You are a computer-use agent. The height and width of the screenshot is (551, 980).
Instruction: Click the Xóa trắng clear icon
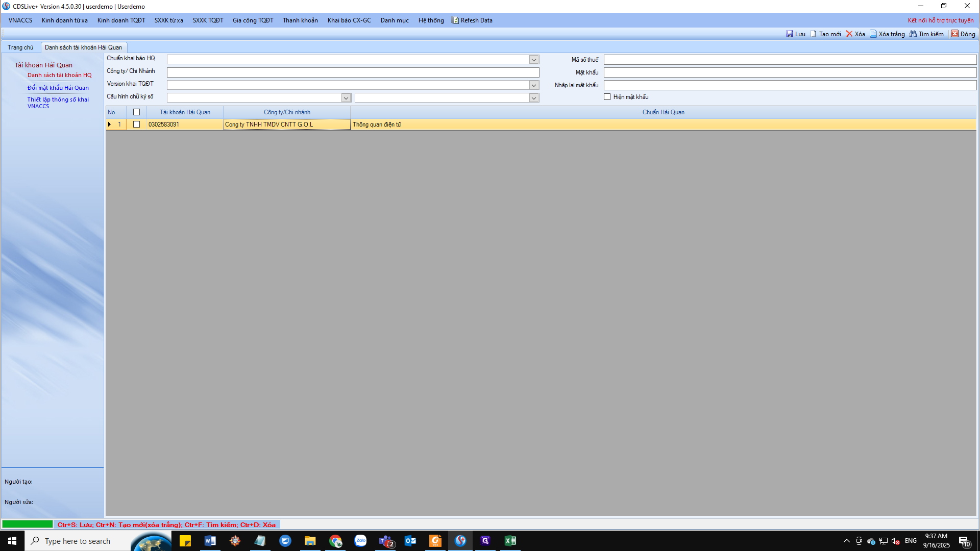click(873, 34)
